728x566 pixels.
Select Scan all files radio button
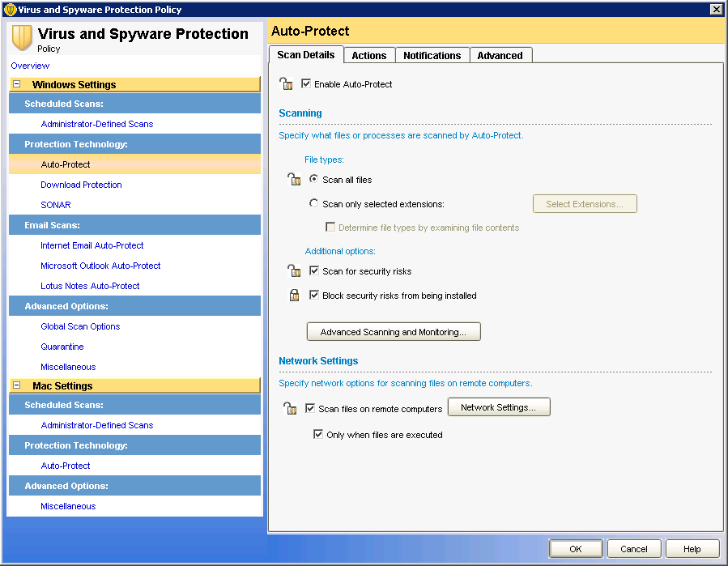tap(314, 179)
